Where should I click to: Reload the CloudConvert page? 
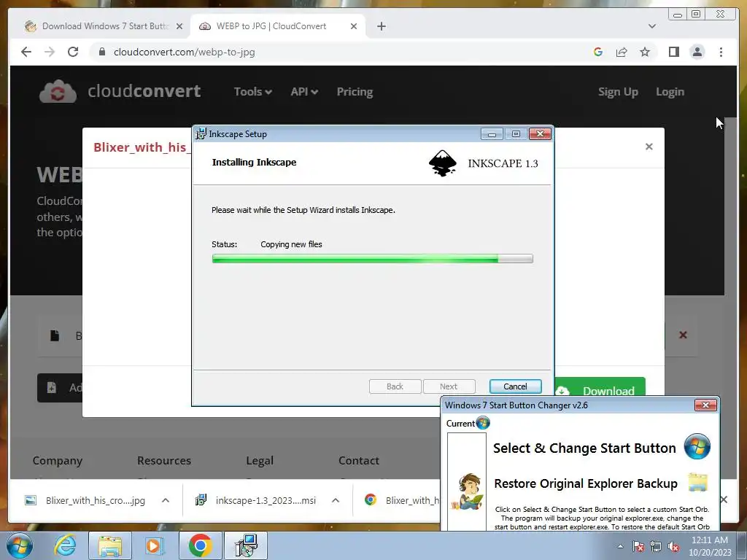73,52
